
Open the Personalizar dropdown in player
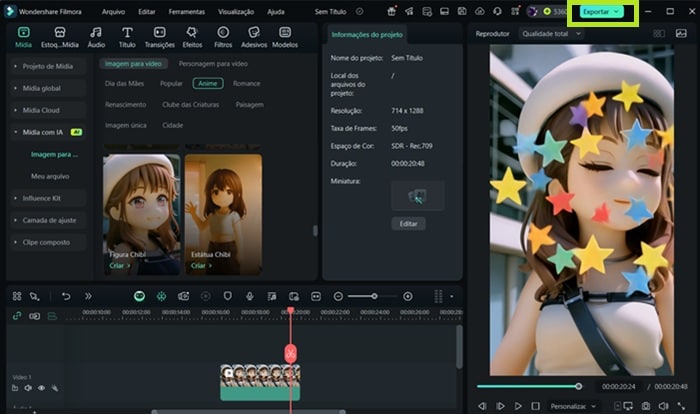(x=573, y=406)
